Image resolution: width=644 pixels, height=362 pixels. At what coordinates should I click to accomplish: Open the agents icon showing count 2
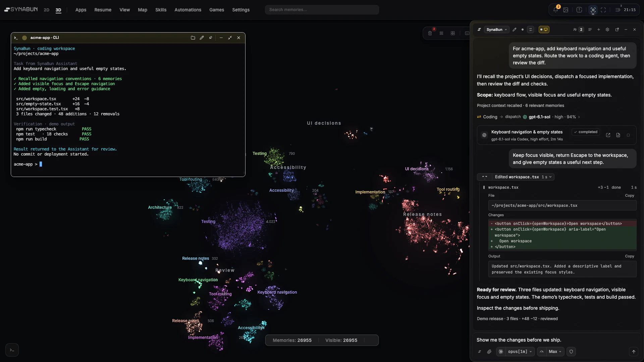578,29
